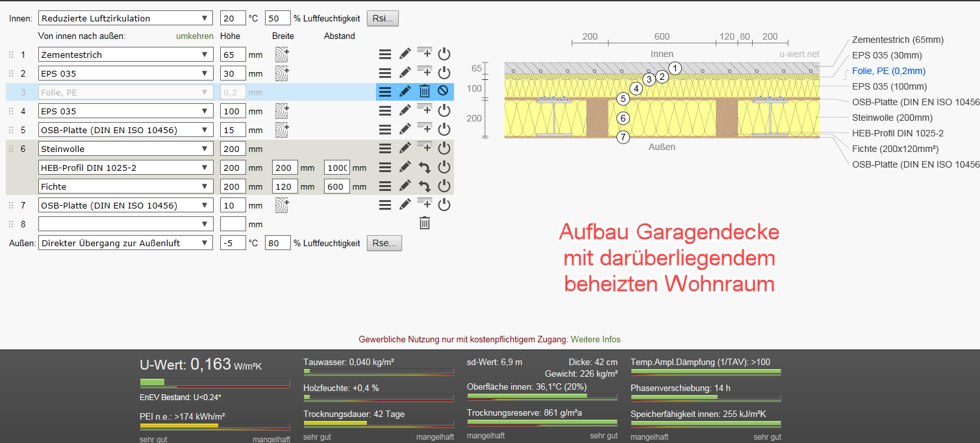The width and height of the screenshot is (980, 443).
Task: Open the Steinwolle material dropdown
Action: pyautogui.click(x=126, y=149)
